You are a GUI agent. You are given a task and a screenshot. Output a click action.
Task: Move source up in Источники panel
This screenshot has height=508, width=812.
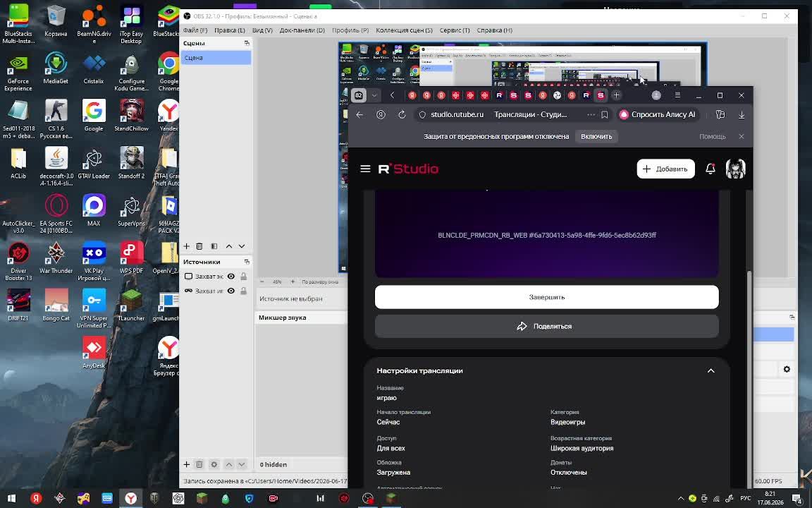pos(229,464)
